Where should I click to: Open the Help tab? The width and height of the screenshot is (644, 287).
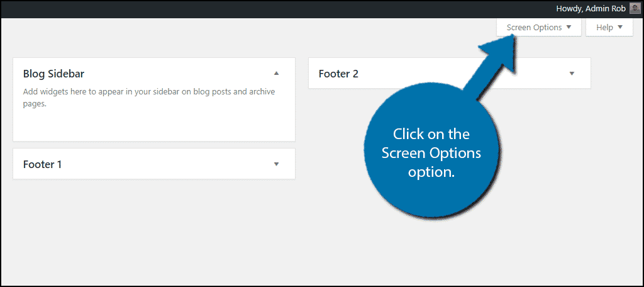[609, 28]
